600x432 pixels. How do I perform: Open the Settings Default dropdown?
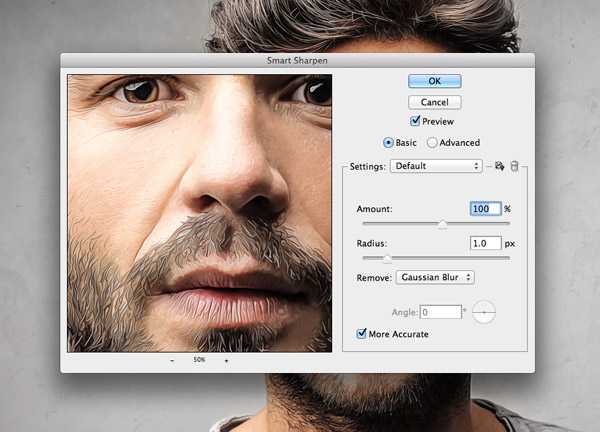436,166
